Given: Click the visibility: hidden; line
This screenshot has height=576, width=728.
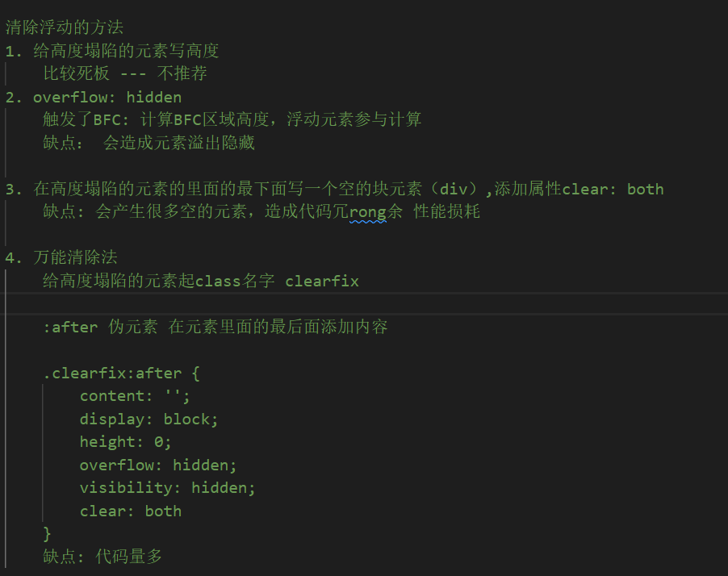Looking at the screenshot, I should pos(167,488).
